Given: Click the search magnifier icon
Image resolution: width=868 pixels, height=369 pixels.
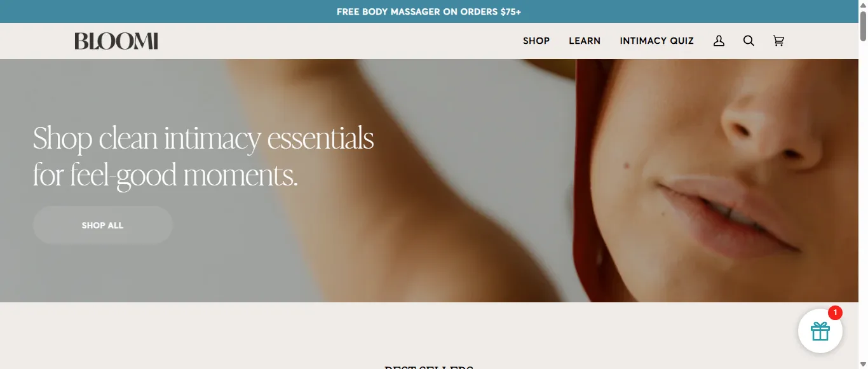Looking at the screenshot, I should 749,41.
